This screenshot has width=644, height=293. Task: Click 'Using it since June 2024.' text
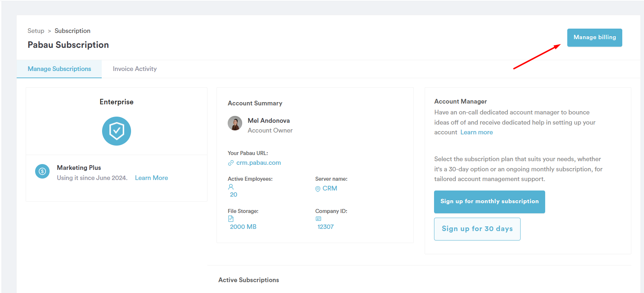coord(92,178)
